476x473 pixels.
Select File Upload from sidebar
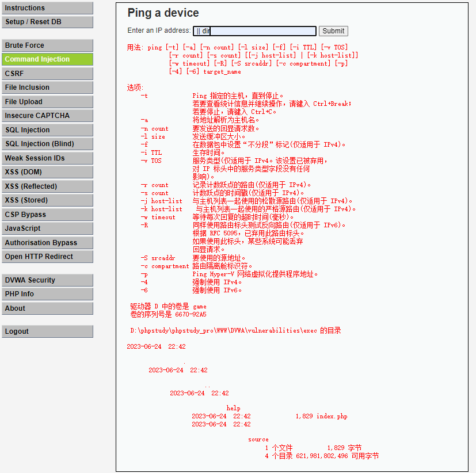pyautogui.click(x=47, y=102)
